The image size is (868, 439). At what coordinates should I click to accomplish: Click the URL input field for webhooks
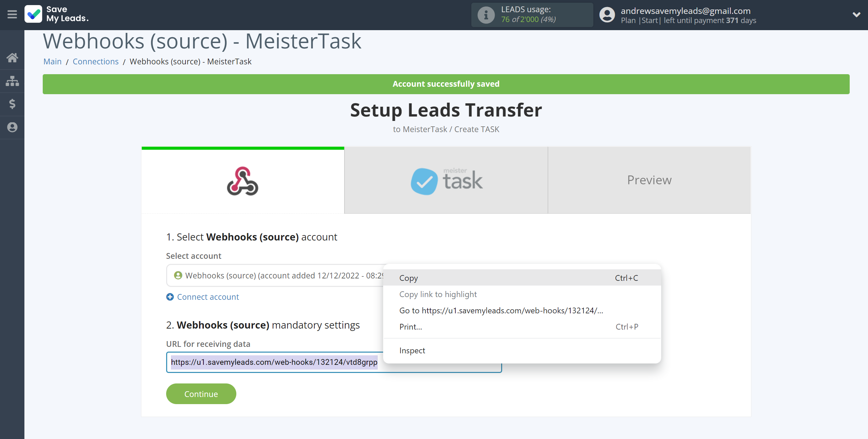[334, 362]
